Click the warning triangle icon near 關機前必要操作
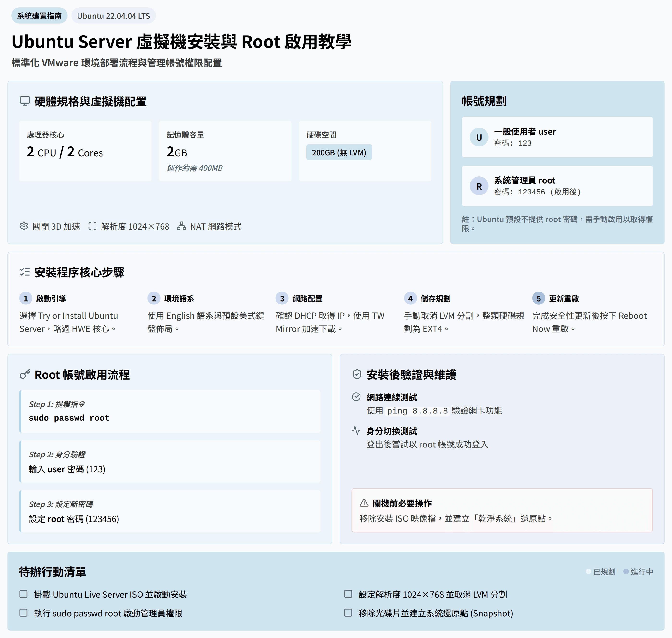Screen dimensions: 672x638 click(364, 503)
